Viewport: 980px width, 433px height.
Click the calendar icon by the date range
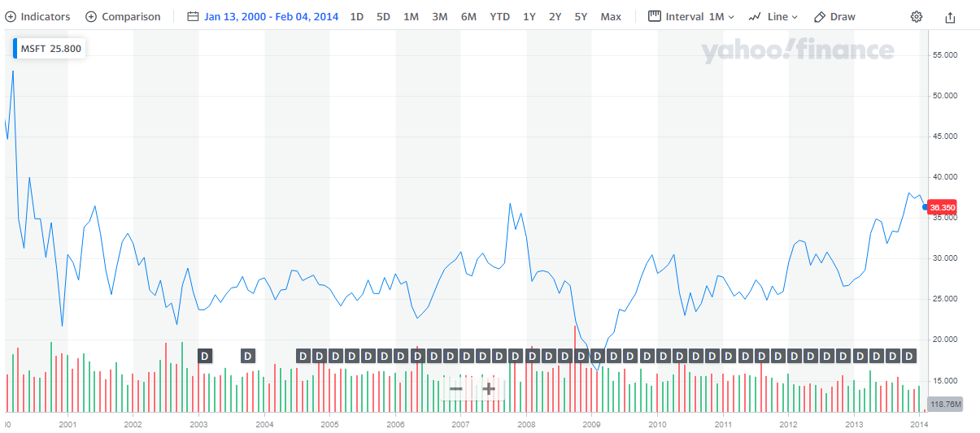pyautogui.click(x=193, y=16)
